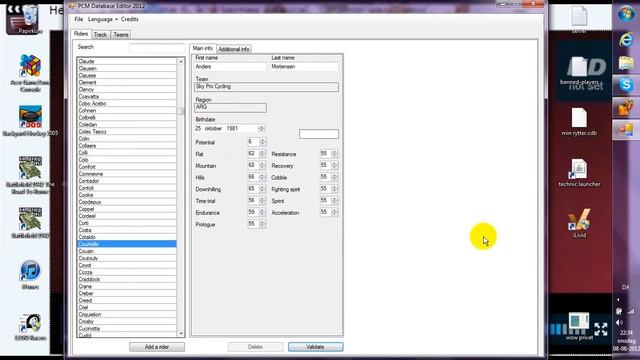Open the wow privat desktop gadget thumbnail
The image size is (640, 360).
pos(579,321)
